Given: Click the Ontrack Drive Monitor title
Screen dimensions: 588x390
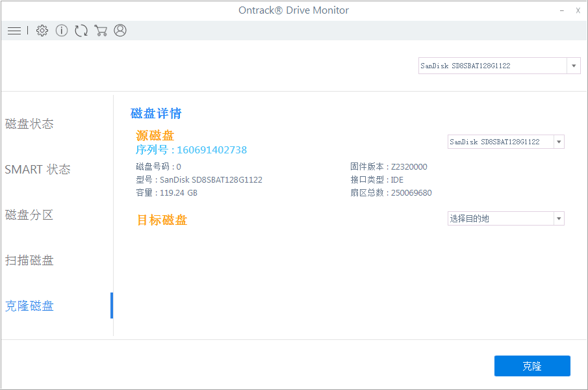Looking at the screenshot, I should point(294,10).
